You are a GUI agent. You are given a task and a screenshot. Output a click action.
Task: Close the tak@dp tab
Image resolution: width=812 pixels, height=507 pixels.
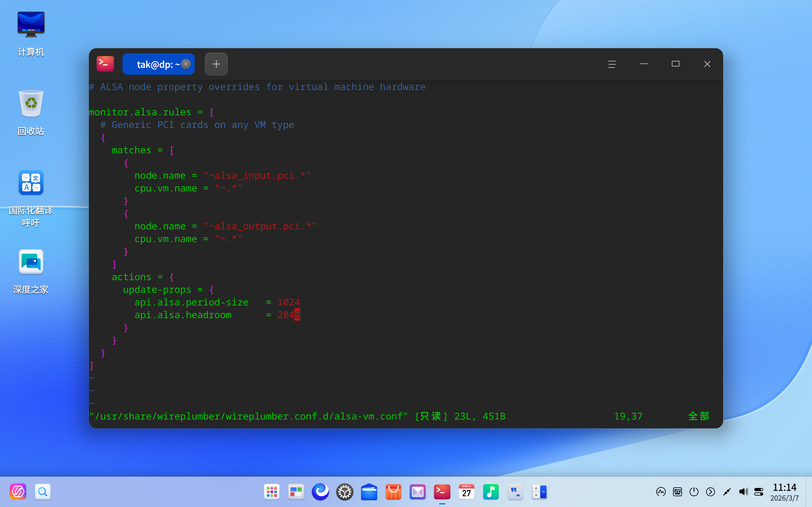(x=186, y=64)
